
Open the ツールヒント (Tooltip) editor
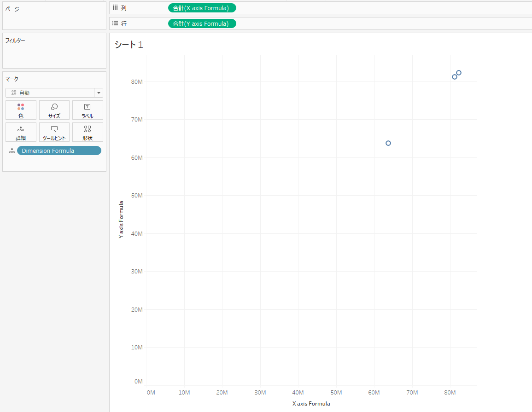click(x=54, y=132)
